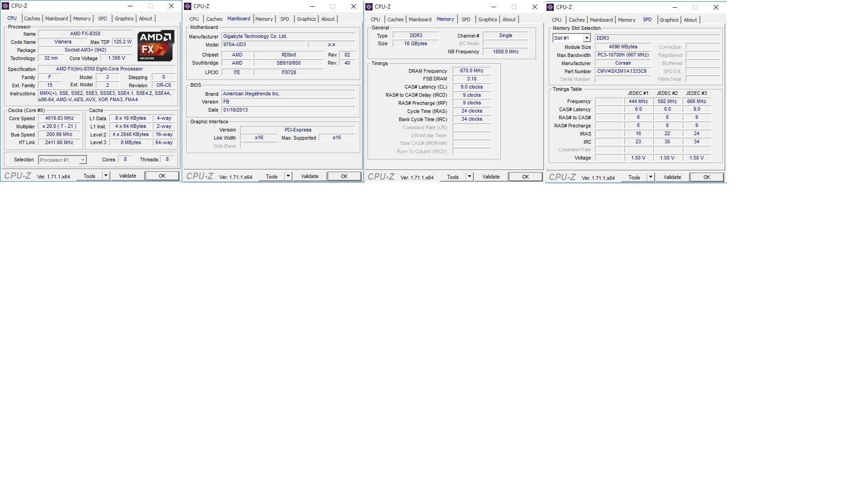Image resolution: width=868 pixels, height=488 pixels.
Task: Close the fourth CPU-Z (SPD) window
Action: tap(716, 7)
